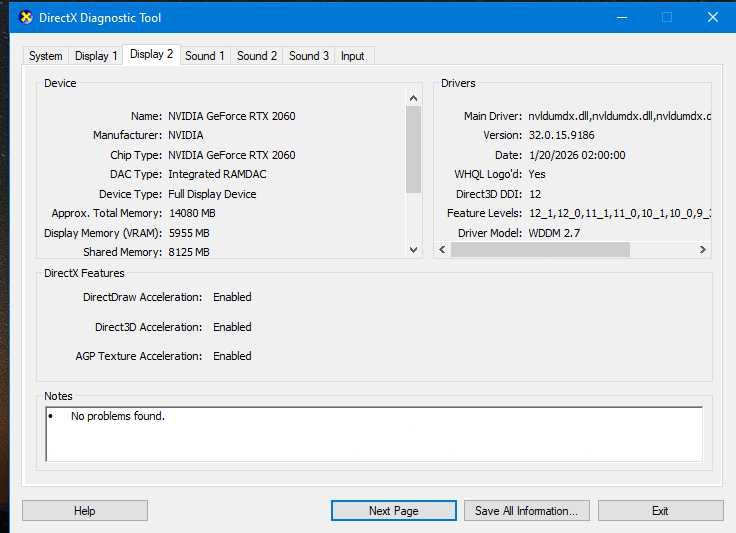
Task: Click the Device panel vertical scrollbar thumb
Action: coord(414,149)
